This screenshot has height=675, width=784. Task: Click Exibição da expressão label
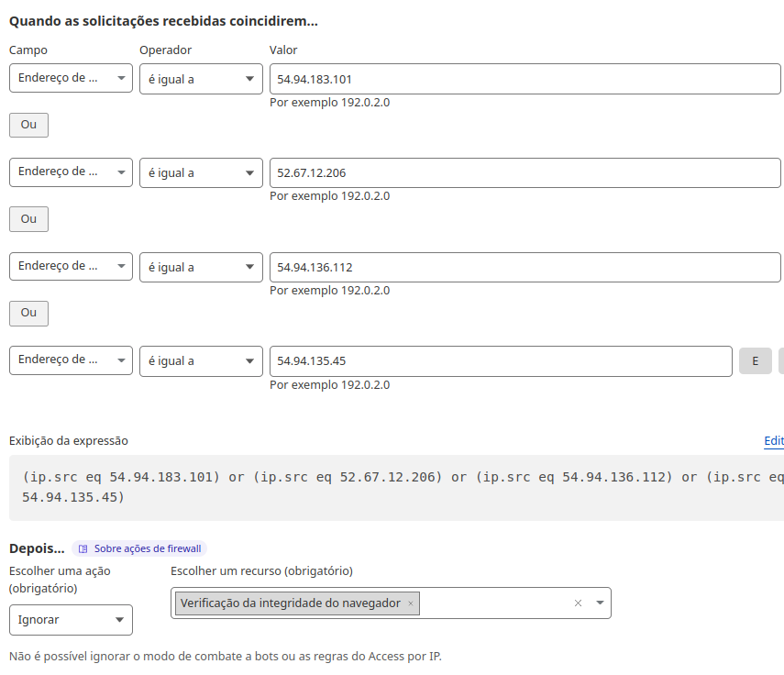point(69,440)
